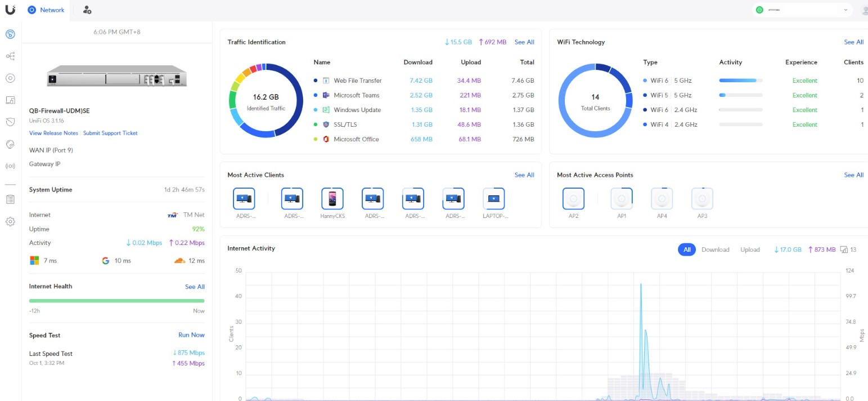Open the Topology view icon
Viewport: 868px width, 401px height.
10,56
